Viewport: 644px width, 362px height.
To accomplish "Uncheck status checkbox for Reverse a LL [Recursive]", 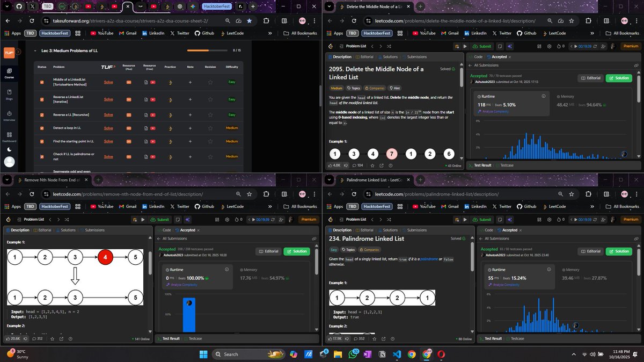I will pyautogui.click(x=42, y=115).
